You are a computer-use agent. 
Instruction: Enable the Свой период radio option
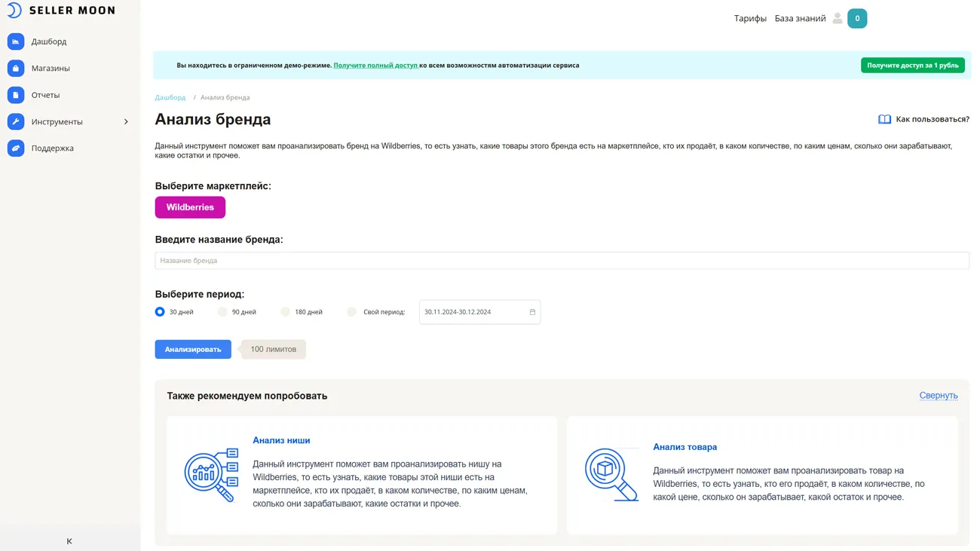pos(352,312)
